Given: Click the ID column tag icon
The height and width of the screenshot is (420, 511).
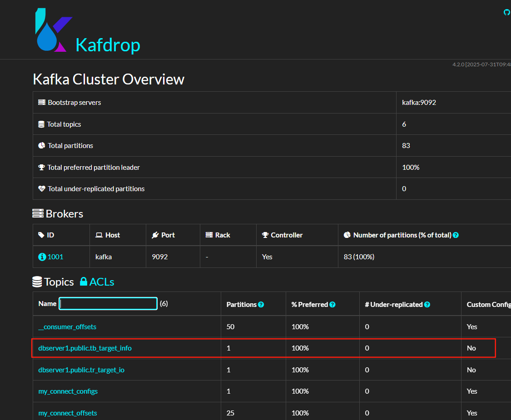Looking at the screenshot, I should 41,235.
